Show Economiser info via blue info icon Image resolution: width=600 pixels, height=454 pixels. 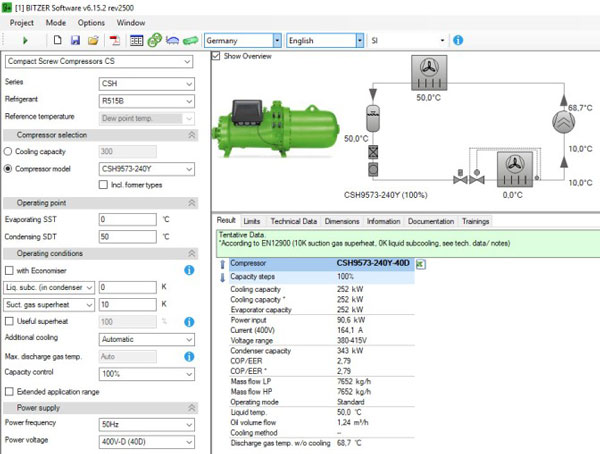coord(189,270)
